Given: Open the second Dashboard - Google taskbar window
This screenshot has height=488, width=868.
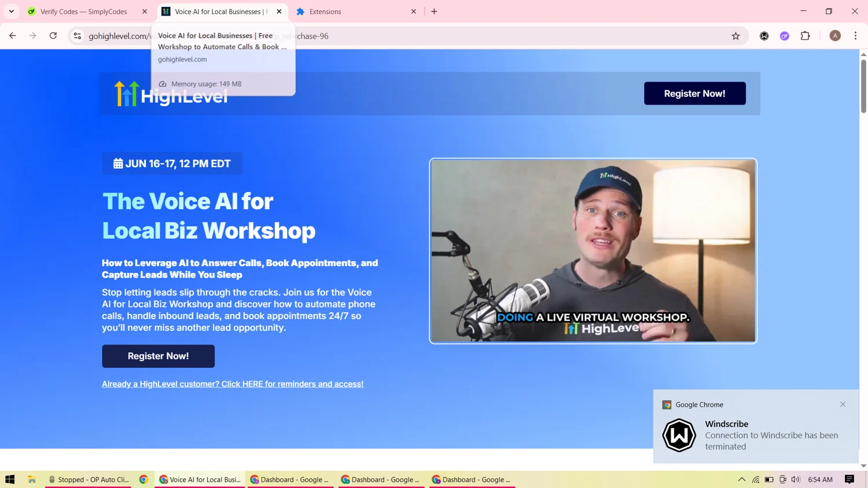Looking at the screenshot, I should 381,479.
